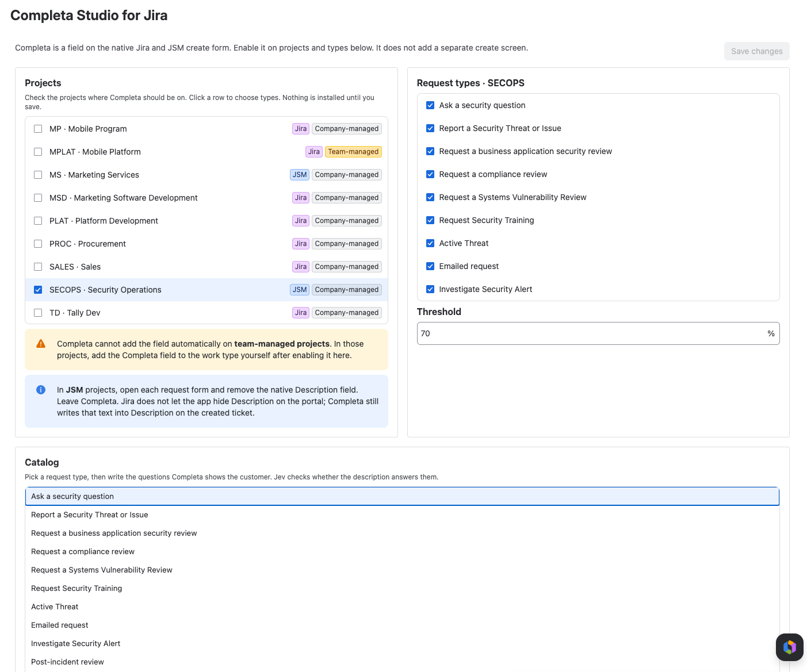Screen dimensions: 807x672
Task: Click the Jira tag on Procurement row
Action: click(x=301, y=244)
